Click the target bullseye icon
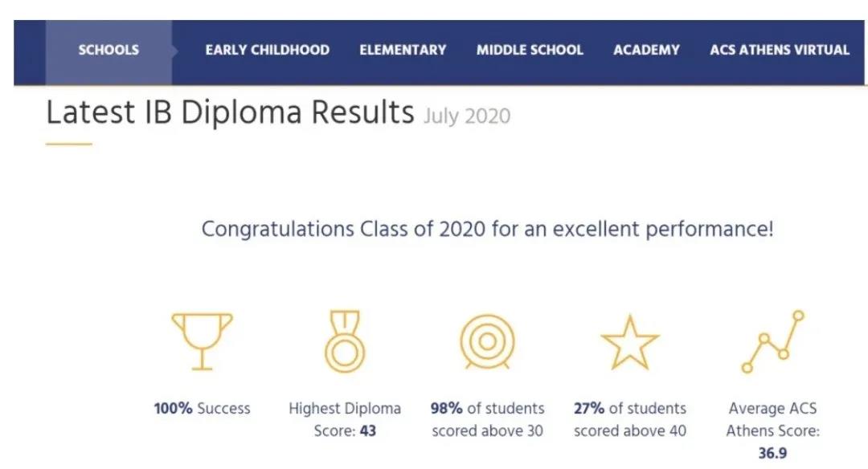Image resolution: width=868 pixels, height=469 pixels. 487,342
